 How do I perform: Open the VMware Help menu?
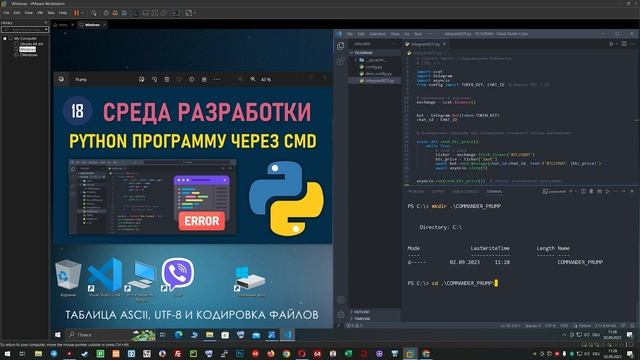point(63,13)
